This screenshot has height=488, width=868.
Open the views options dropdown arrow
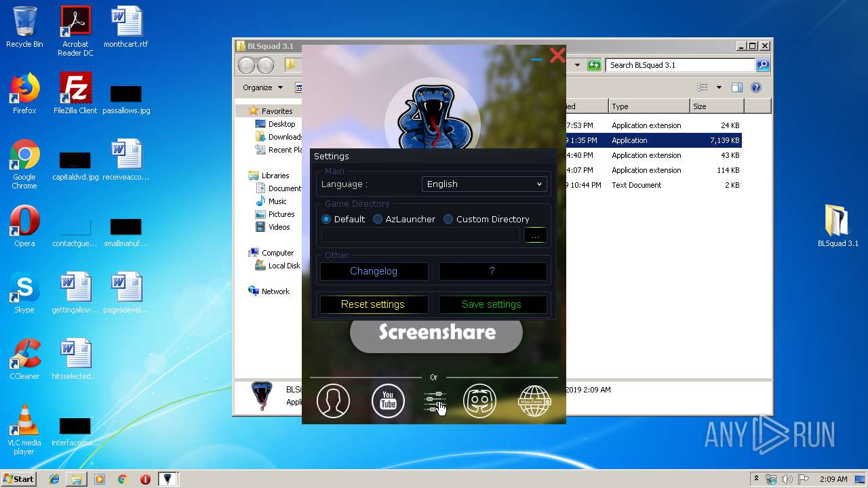coord(719,87)
